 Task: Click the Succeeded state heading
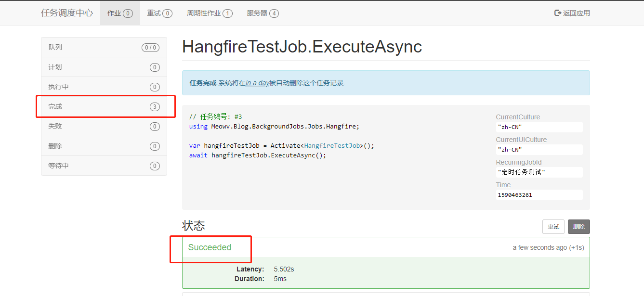coord(210,247)
